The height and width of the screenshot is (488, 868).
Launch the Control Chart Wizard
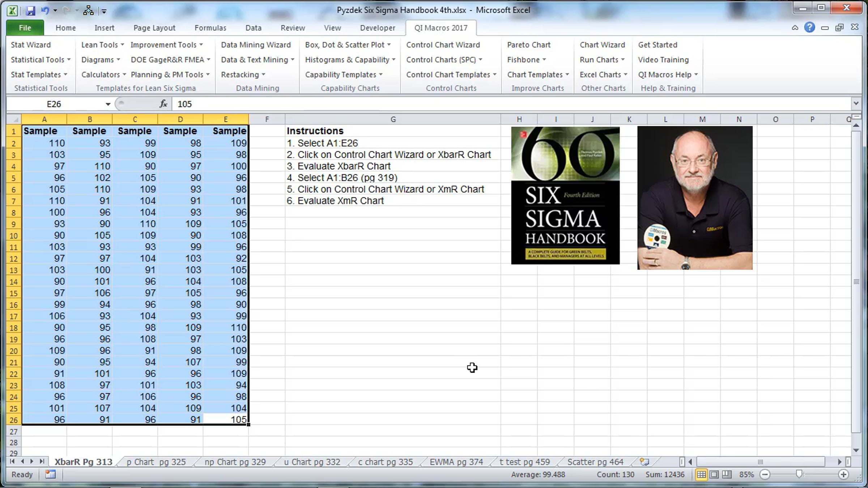tap(443, 45)
